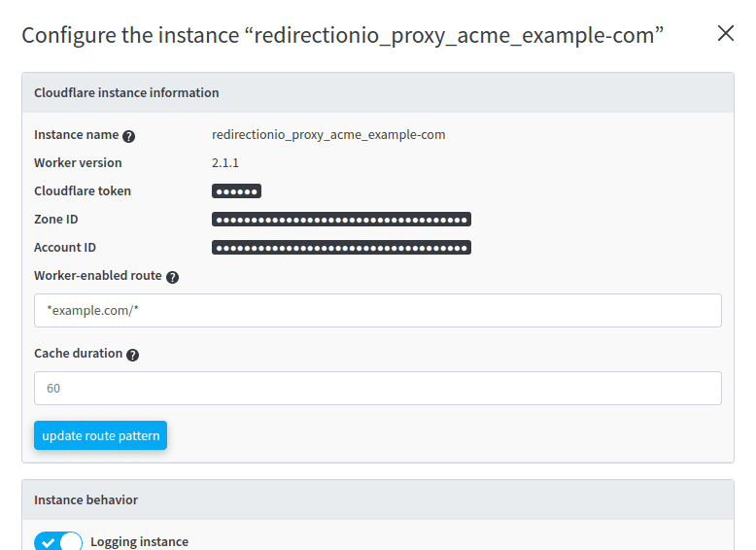Viewport: 756px width, 550px height.
Task: Open help icon next to Worker-enabled route
Action: (x=172, y=277)
